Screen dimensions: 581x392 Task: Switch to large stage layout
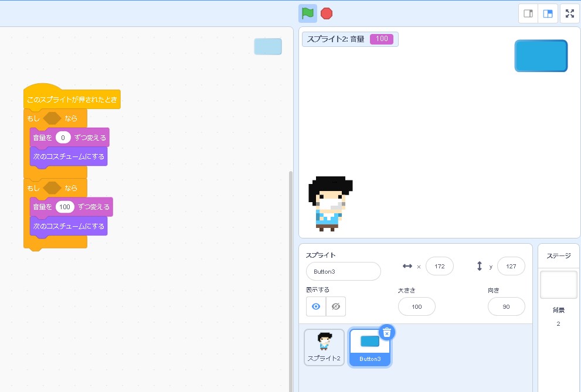coord(548,13)
